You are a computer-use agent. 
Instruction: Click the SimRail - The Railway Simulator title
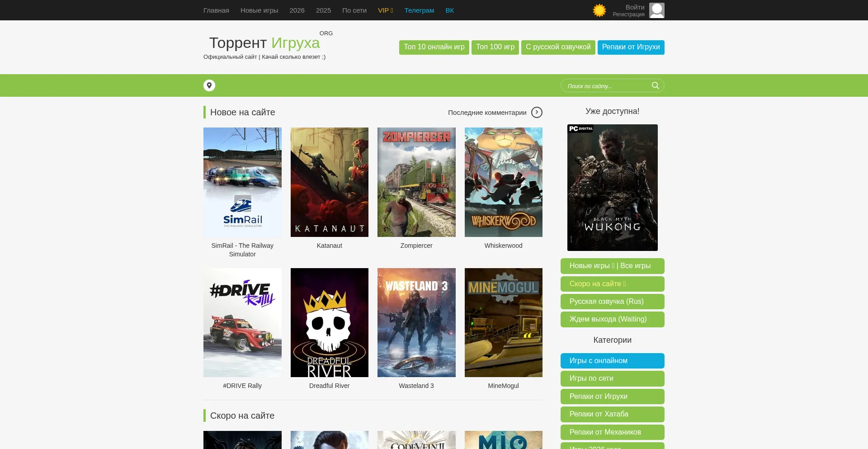tap(242, 250)
